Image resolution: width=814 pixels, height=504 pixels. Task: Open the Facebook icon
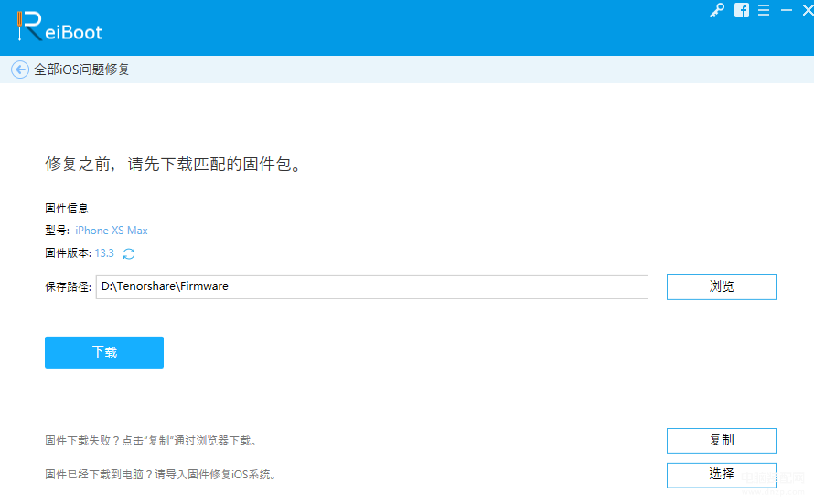pos(742,10)
